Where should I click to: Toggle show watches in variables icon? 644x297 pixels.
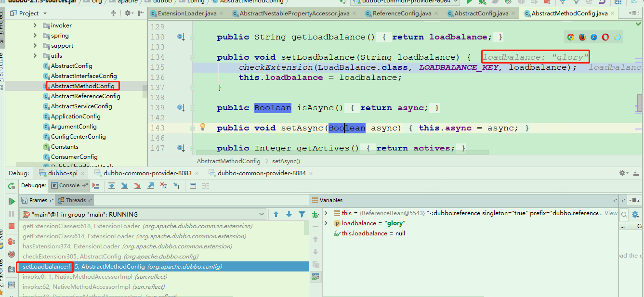pyautogui.click(x=315, y=277)
